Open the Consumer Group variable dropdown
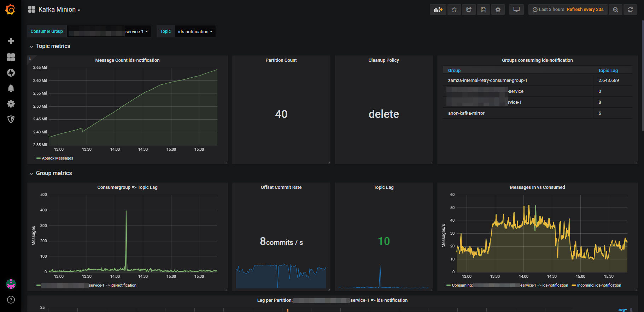644x312 pixels. click(x=109, y=31)
